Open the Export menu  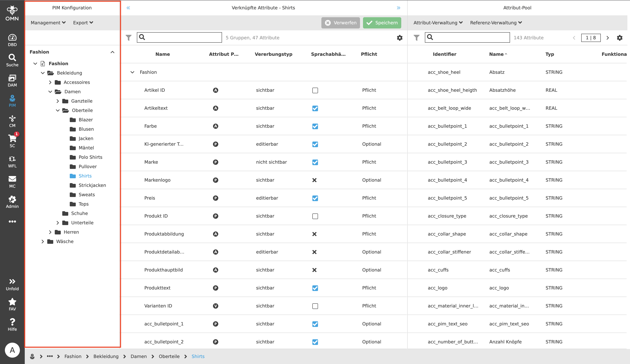pyautogui.click(x=83, y=22)
